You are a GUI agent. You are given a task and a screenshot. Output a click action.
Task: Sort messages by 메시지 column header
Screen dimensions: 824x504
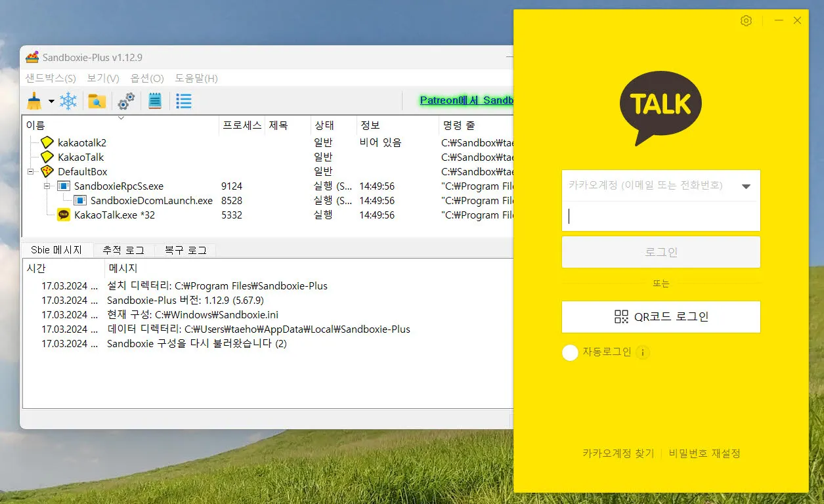click(x=309, y=268)
